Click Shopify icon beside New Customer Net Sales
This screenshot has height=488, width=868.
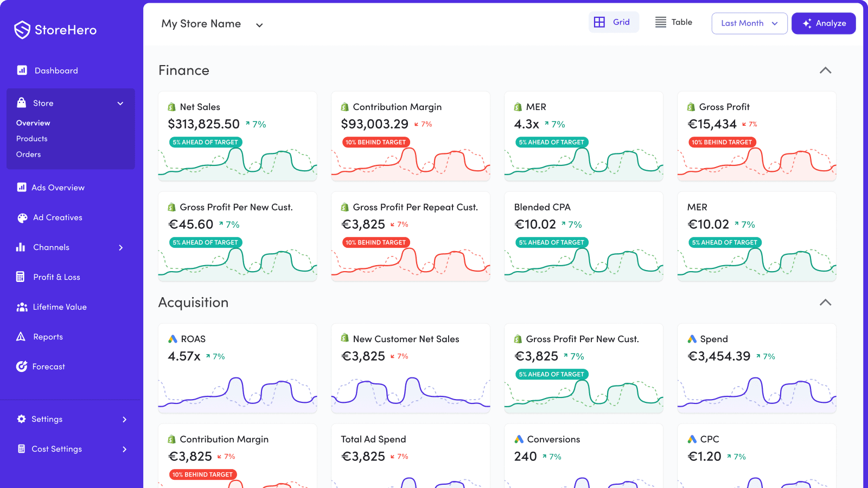pyautogui.click(x=345, y=338)
